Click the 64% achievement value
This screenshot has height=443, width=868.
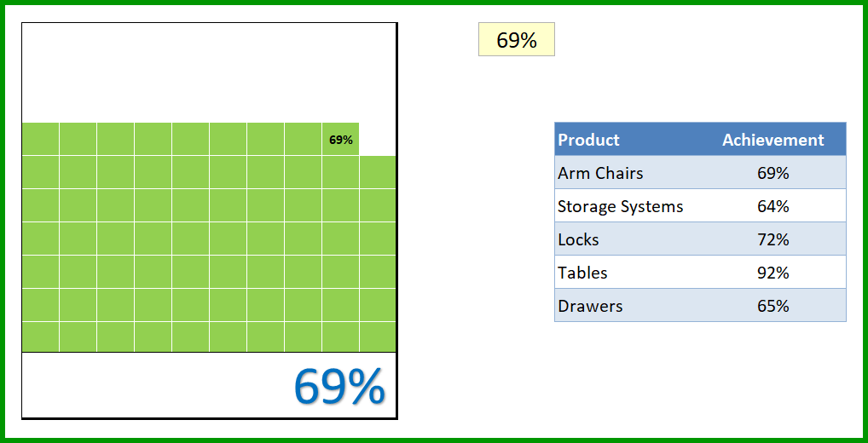[773, 205]
